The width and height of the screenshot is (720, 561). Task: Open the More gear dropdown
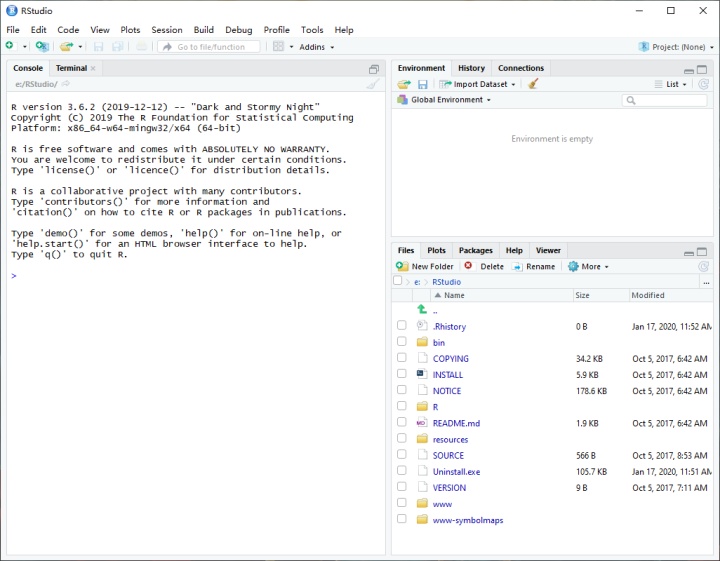coord(588,266)
